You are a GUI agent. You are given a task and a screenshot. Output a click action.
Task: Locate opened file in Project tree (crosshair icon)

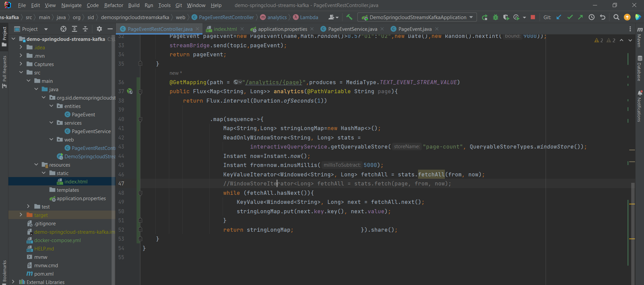tap(63, 29)
